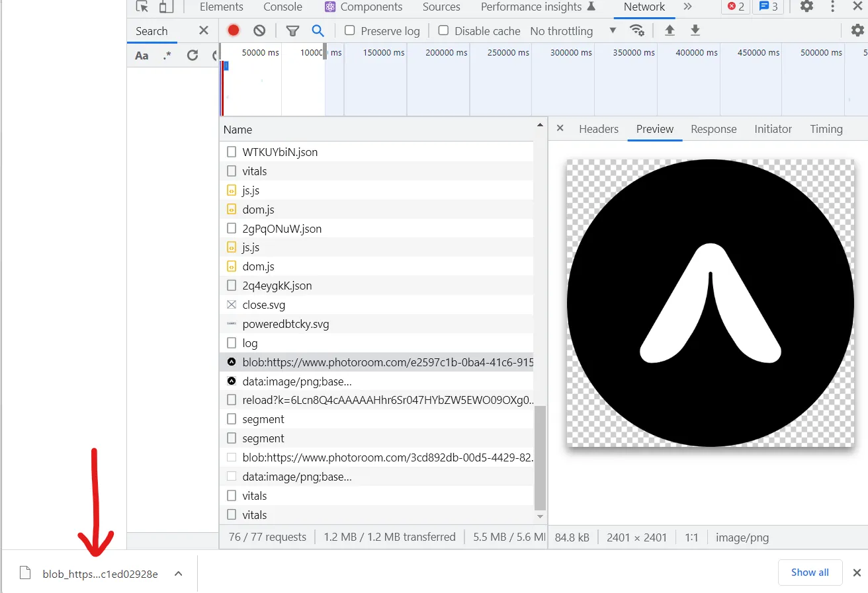The height and width of the screenshot is (593, 868).
Task: Open Network panel settings gear
Action: (x=857, y=30)
